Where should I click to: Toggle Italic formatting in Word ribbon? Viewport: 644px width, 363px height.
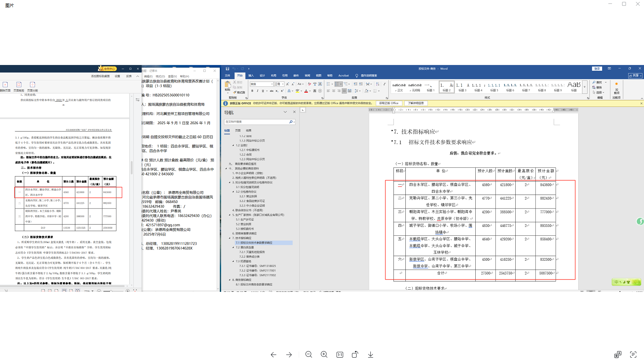pyautogui.click(x=257, y=91)
